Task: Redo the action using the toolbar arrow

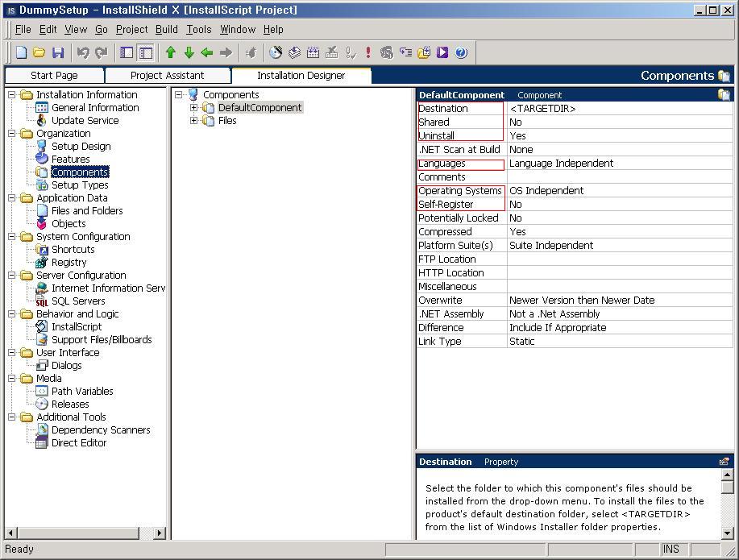Action: (102, 52)
